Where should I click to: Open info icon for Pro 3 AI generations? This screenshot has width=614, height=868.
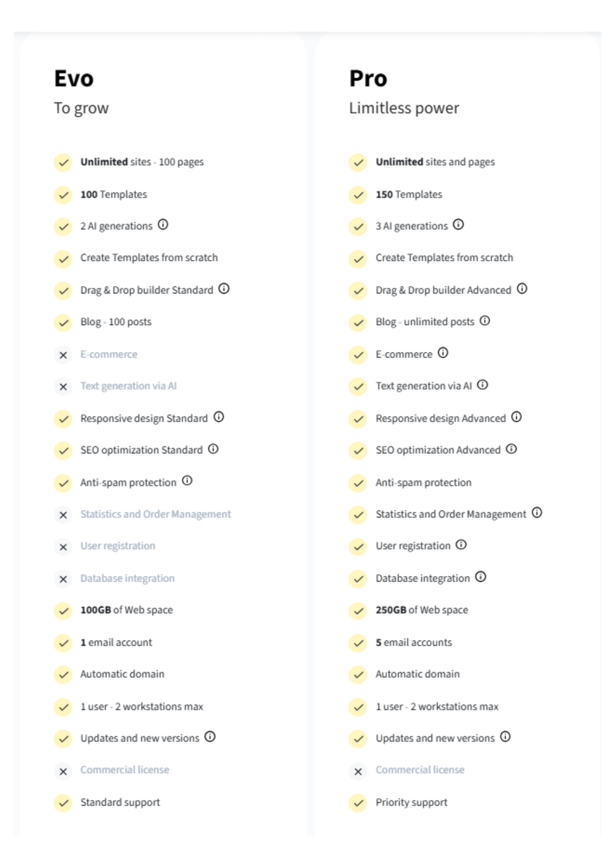pyautogui.click(x=458, y=224)
